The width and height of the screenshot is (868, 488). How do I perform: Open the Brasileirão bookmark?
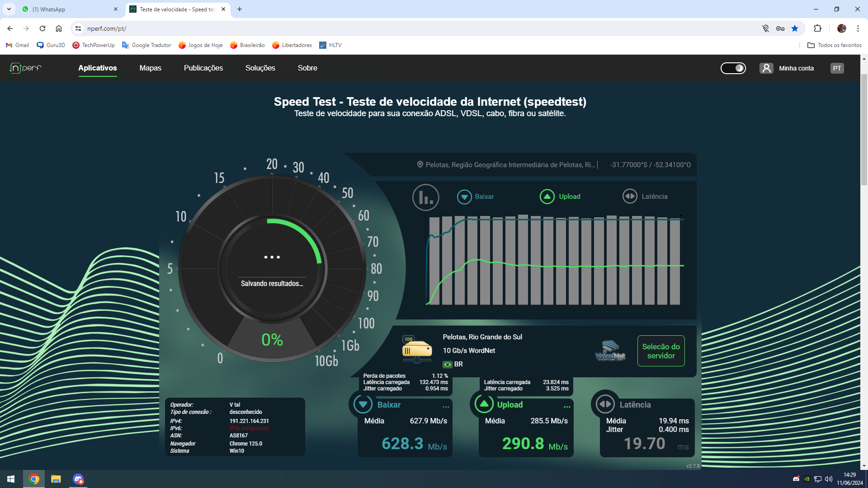pyautogui.click(x=247, y=45)
